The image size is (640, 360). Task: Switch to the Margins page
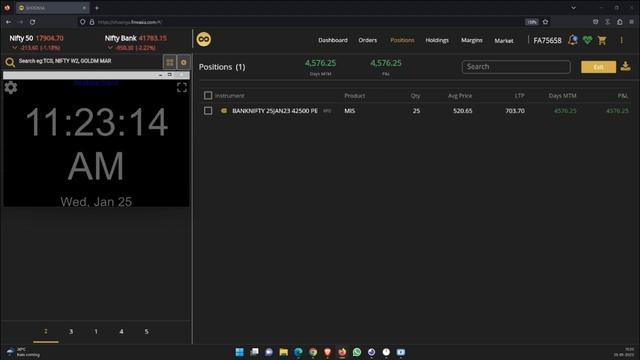[471, 40]
